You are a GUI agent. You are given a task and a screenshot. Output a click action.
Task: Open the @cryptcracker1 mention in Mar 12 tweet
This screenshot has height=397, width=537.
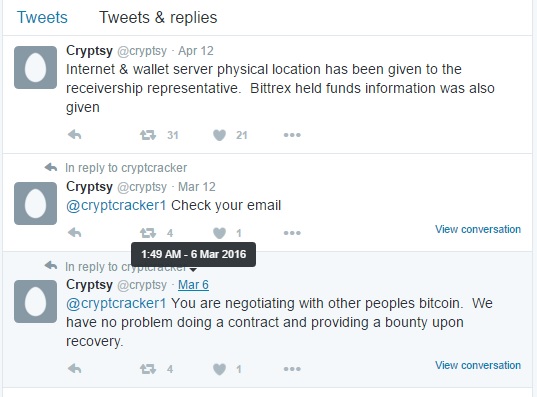(116, 206)
